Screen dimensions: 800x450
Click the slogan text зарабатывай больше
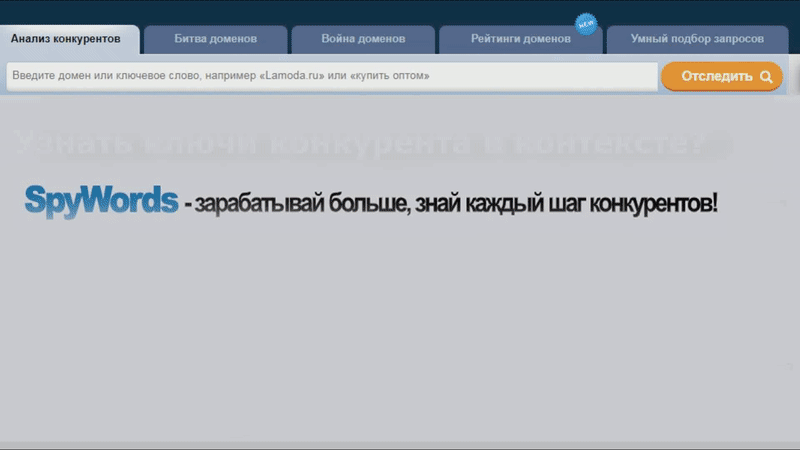point(301,204)
